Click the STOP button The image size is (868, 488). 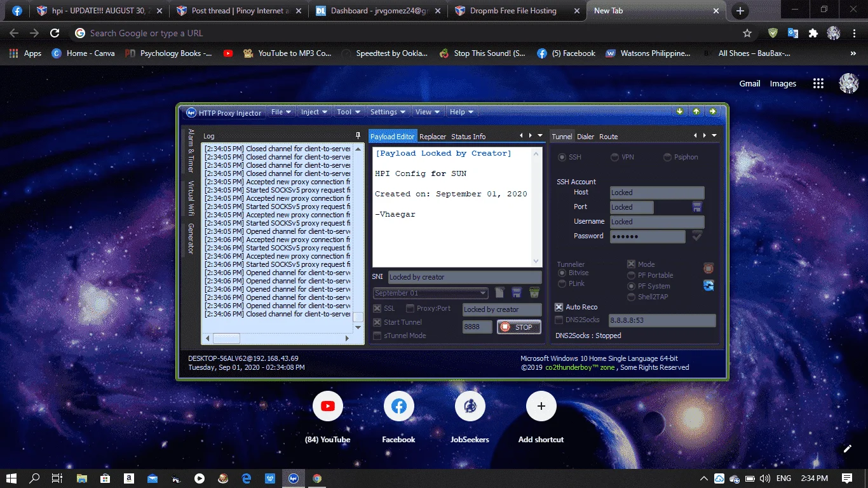point(519,327)
